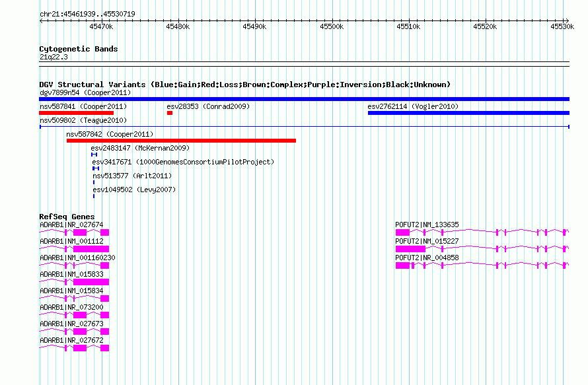The height and width of the screenshot is (385, 588).
Task: Click the ruler's right arrow end
Action: coord(568,20)
